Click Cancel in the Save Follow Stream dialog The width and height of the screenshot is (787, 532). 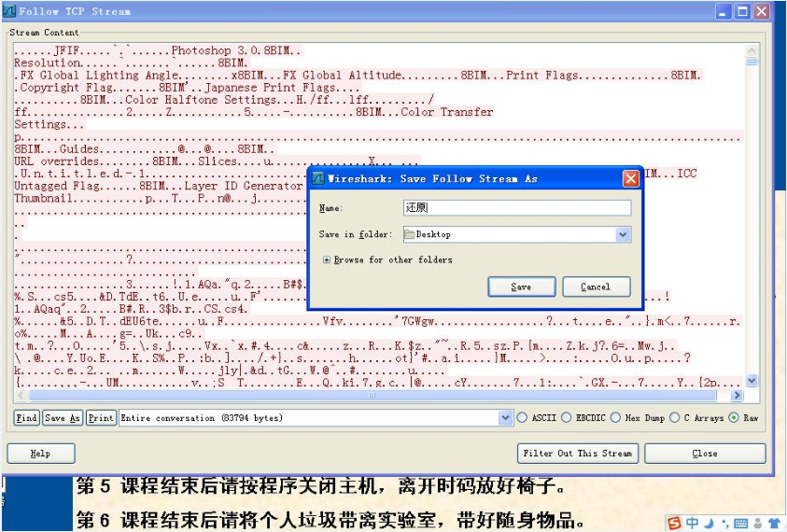click(597, 287)
